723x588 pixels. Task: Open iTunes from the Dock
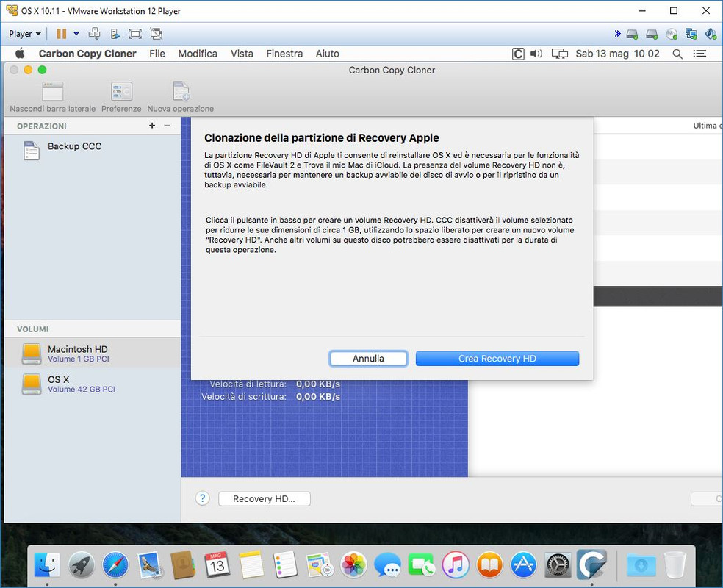tap(456, 564)
